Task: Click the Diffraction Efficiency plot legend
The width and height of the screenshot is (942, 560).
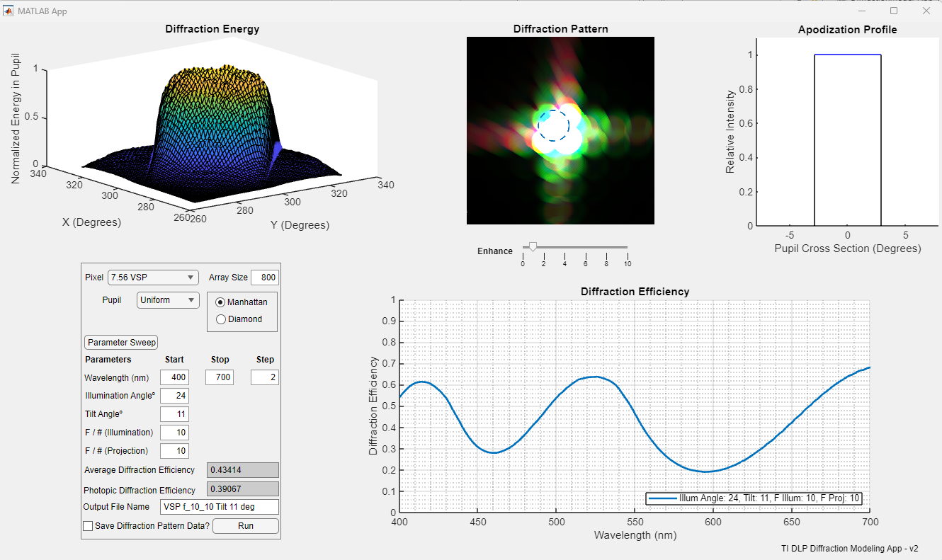Action: (754, 498)
